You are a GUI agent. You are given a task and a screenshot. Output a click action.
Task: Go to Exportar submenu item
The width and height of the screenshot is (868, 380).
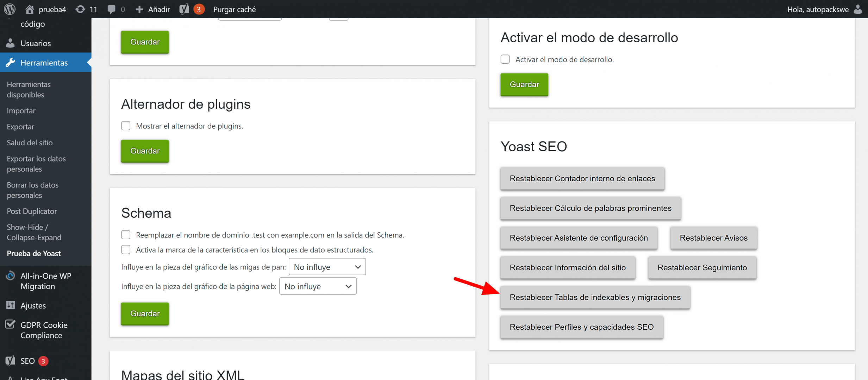pos(20,126)
